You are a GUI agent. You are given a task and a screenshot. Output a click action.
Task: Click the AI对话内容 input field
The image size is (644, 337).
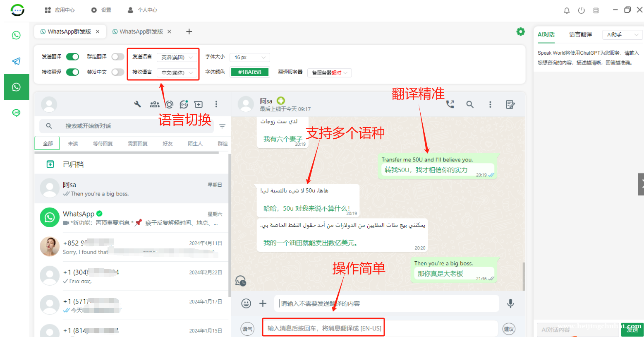(577, 330)
